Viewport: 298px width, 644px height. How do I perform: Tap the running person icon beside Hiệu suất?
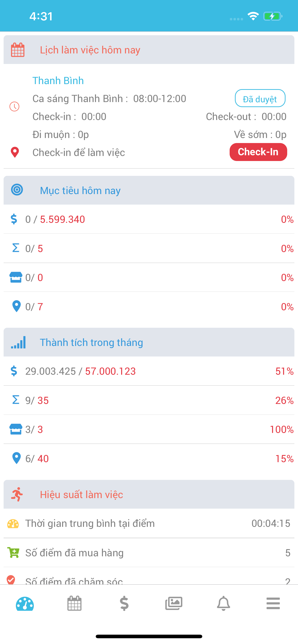coord(17,494)
